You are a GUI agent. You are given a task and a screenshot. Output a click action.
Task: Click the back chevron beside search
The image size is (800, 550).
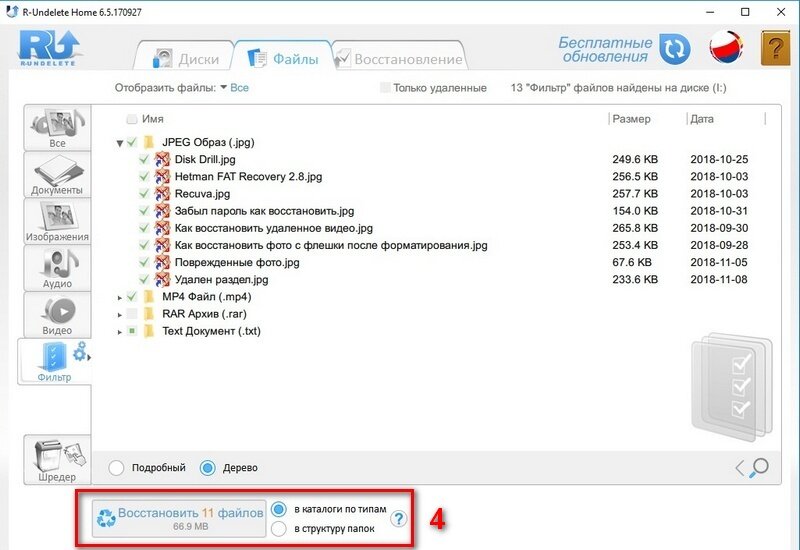(740, 468)
